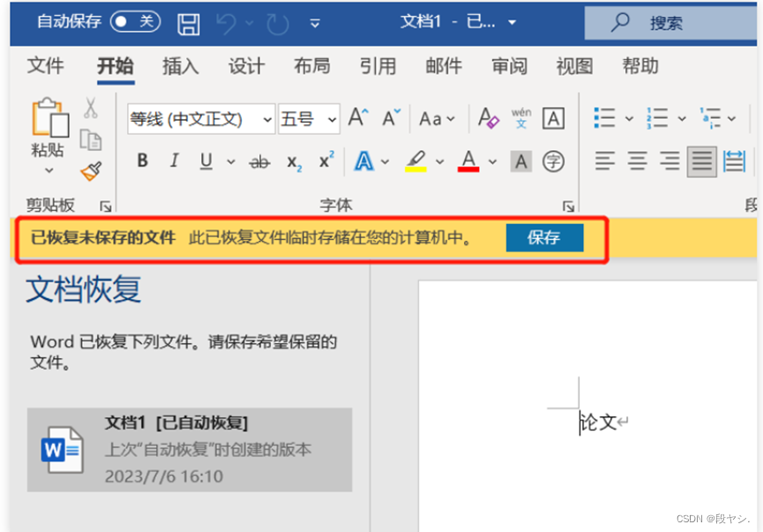This screenshot has height=532, width=763.
Task: Click the Center alignment icon
Action: click(637, 161)
